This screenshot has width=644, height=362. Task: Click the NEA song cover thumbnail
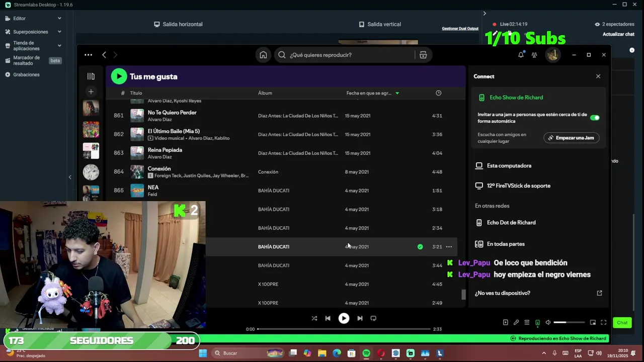click(x=137, y=191)
